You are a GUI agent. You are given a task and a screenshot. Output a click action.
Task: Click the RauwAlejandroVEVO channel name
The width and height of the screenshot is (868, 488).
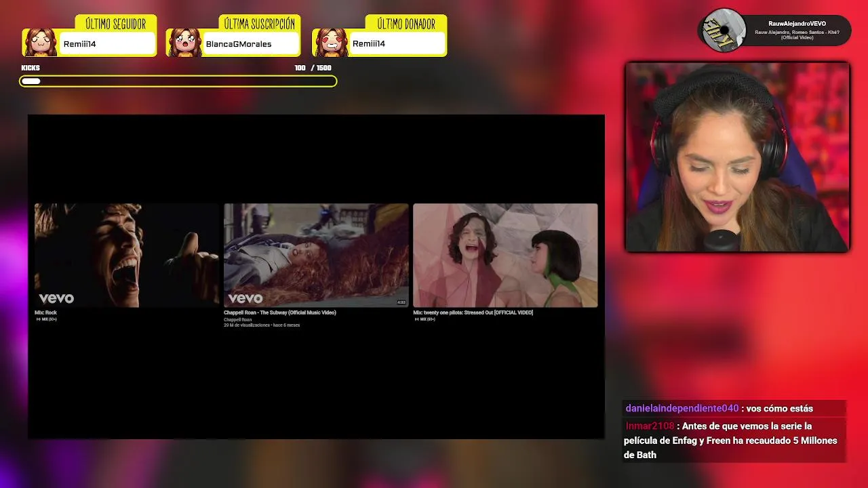click(x=797, y=24)
